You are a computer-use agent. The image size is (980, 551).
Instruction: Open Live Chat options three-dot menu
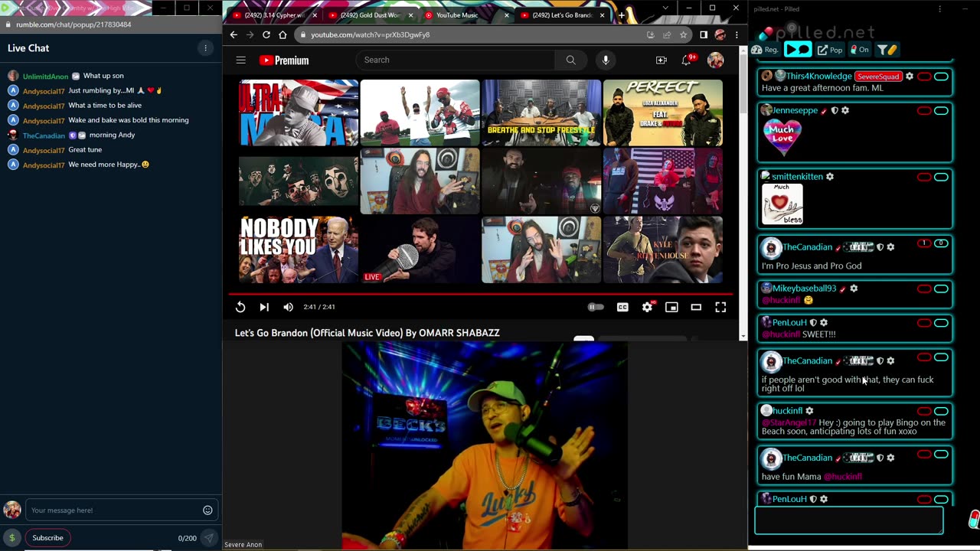coord(205,48)
